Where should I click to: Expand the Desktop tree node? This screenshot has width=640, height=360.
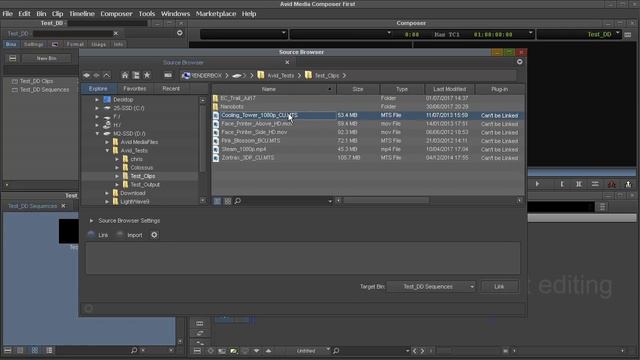click(x=97, y=100)
